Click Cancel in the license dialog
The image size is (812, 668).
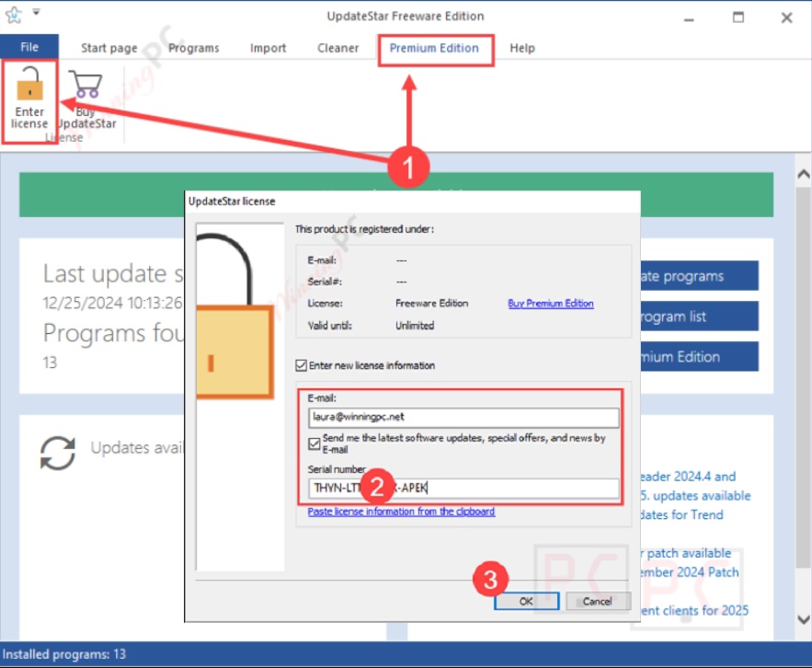[x=597, y=601]
